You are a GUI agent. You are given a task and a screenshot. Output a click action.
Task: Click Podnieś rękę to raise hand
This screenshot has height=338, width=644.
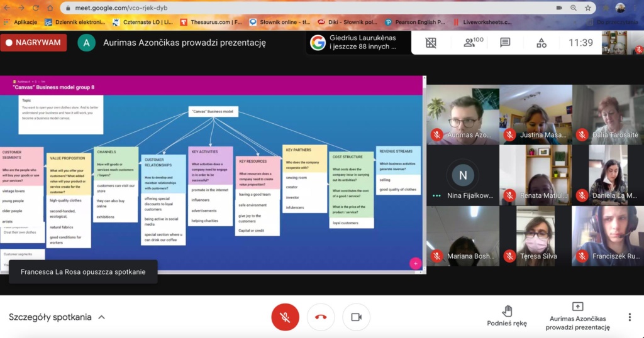click(507, 316)
